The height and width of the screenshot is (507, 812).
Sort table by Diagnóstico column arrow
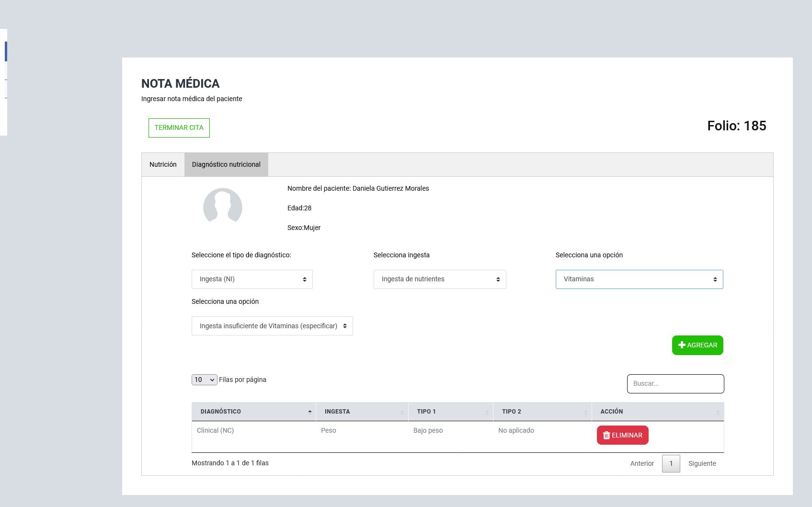[309, 412]
